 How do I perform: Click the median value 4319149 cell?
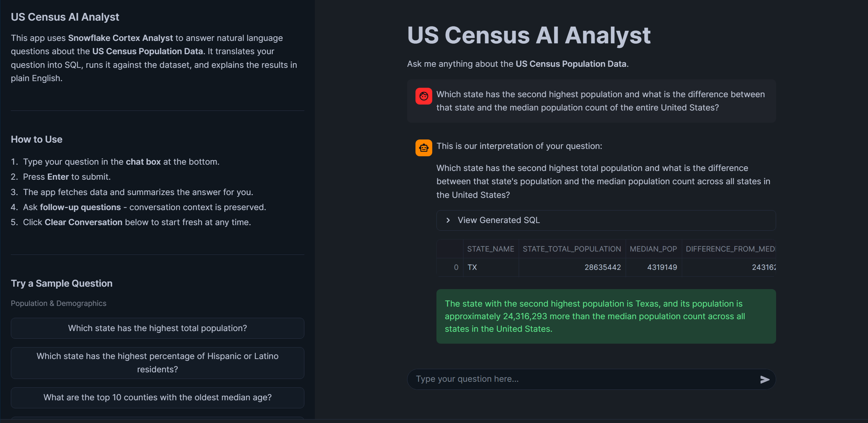pyautogui.click(x=661, y=267)
